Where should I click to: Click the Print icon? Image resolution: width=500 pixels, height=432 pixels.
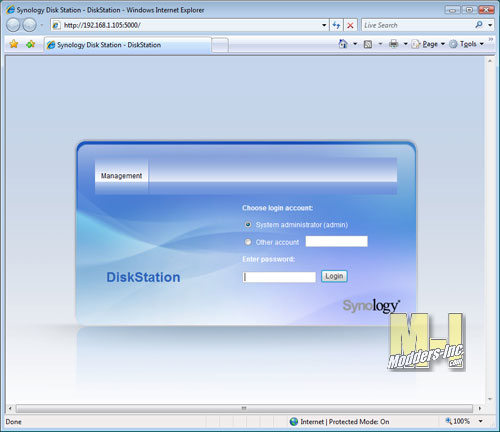[x=394, y=44]
